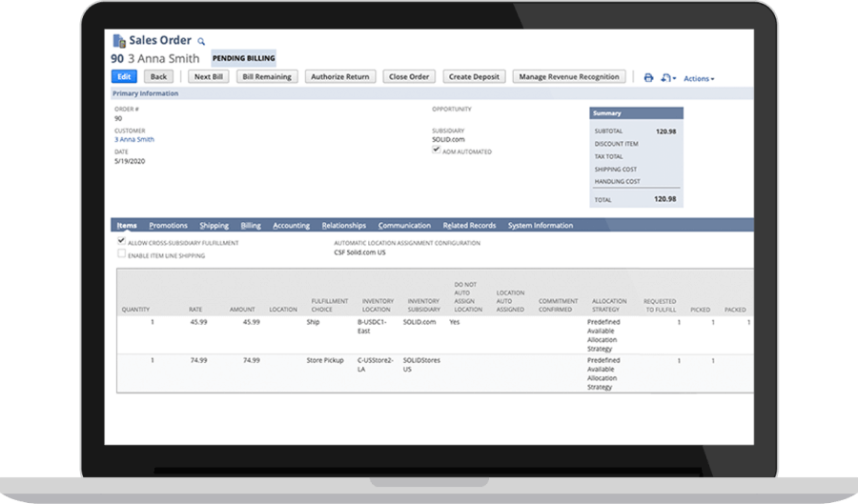This screenshot has height=504, width=858.
Task: Click the Store Pickup cell
Action: (x=325, y=360)
